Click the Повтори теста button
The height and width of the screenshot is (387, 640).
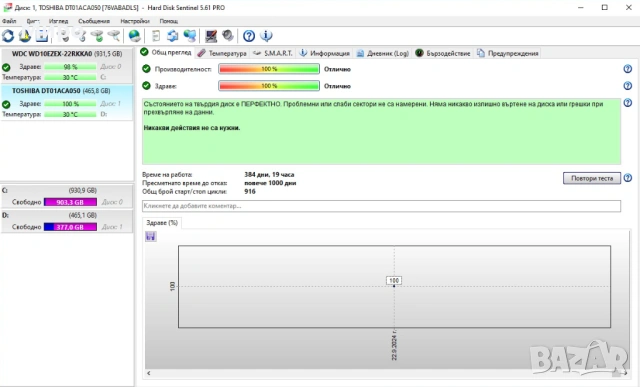pos(592,178)
